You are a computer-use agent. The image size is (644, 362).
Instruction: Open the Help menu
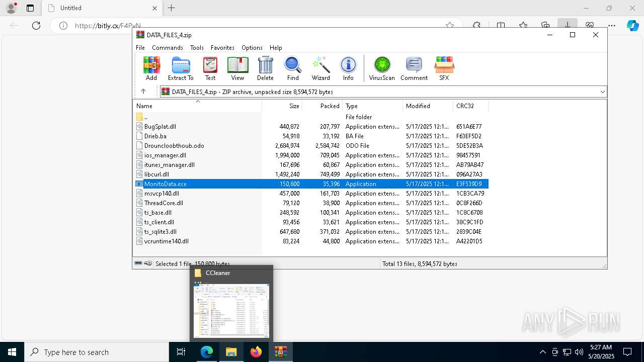(x=276, y=47)
